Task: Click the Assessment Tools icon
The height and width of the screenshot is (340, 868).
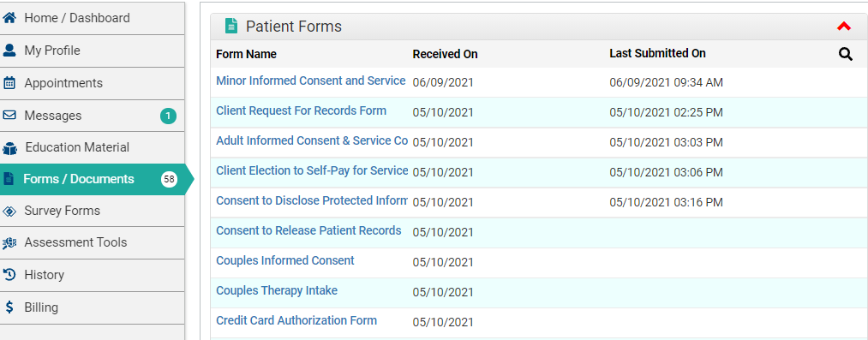Action: pyautogui.click(x=9, y=242)
